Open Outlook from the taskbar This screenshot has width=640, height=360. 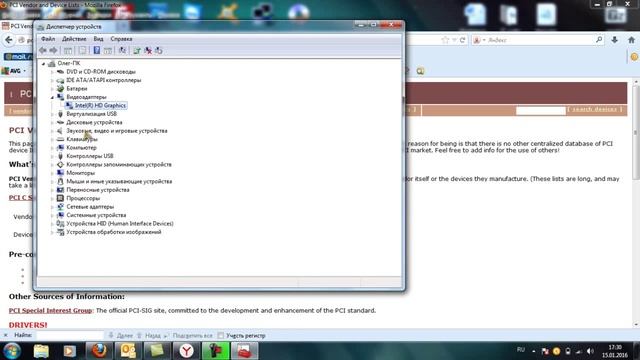[x=128, y=351]
